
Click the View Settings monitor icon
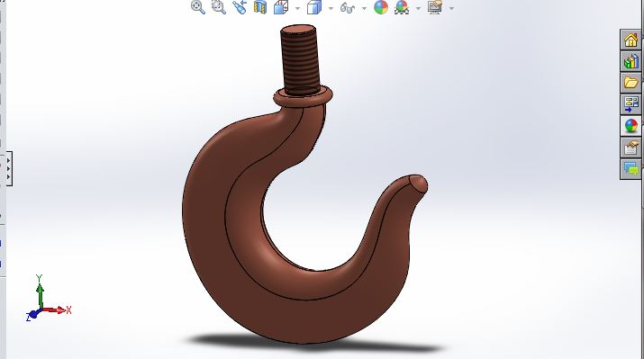pos(435,7)
